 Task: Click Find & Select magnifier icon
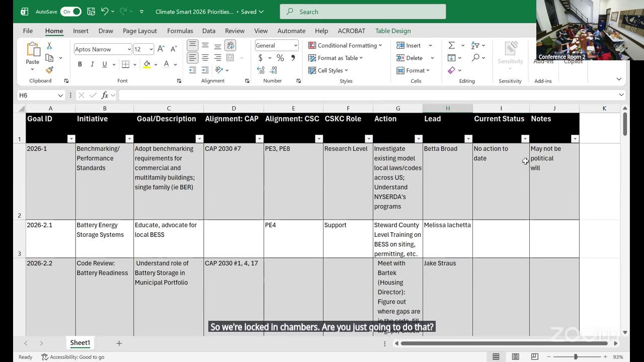coord(475,58)
